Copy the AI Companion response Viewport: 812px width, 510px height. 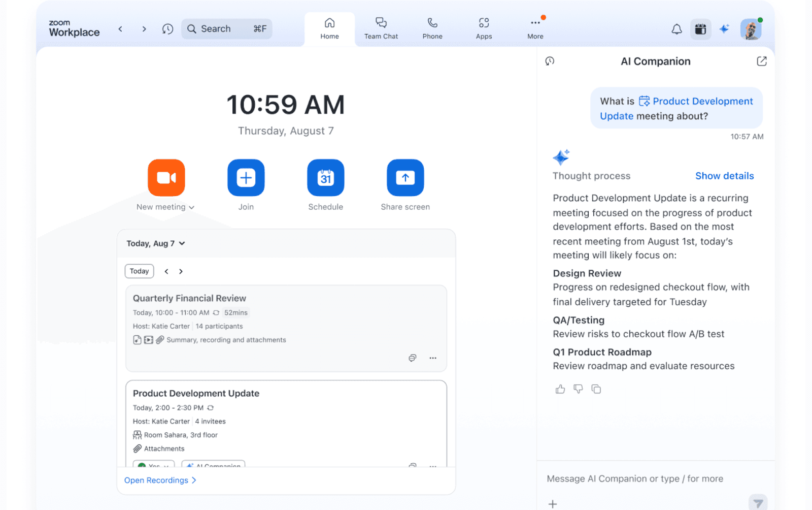click(596, 389)
